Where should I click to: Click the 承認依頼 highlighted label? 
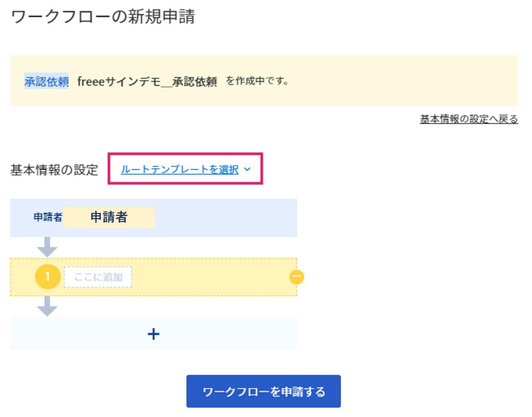pos(46,81)
